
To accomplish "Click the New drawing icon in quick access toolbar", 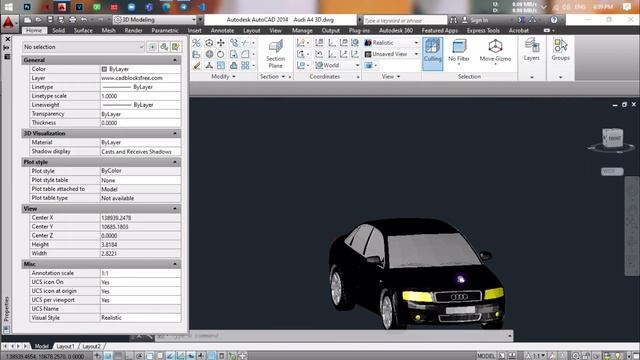I will coord(27,20).
